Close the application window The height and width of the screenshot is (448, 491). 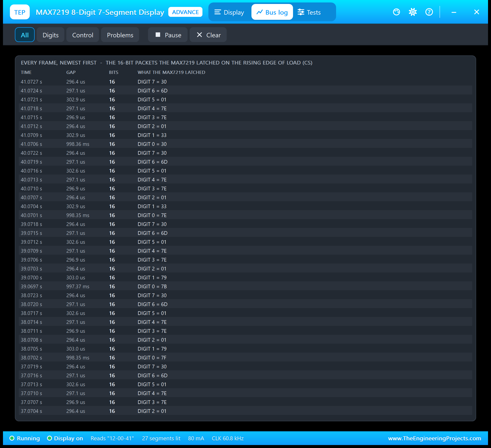tap(477, 12)
